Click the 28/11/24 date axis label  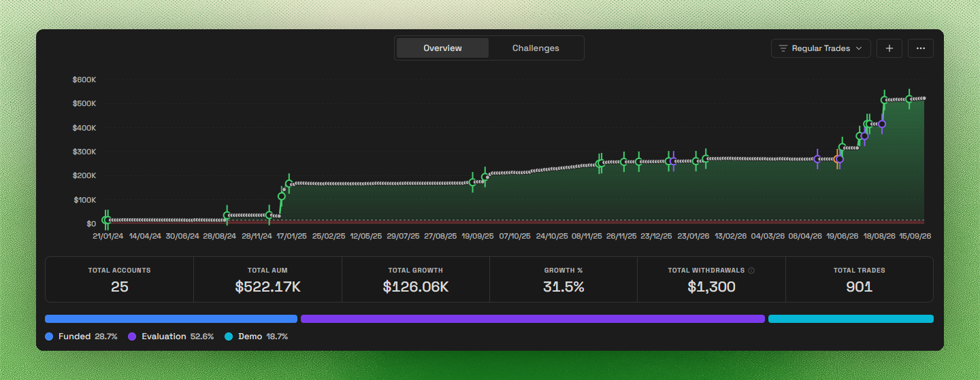click(x=257, y=237)
